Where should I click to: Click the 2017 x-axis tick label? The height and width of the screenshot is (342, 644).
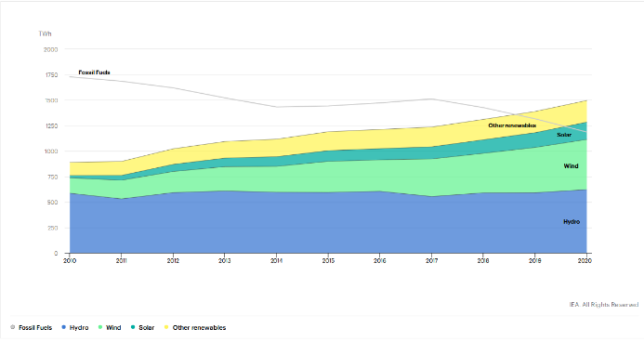click(431, 260)
